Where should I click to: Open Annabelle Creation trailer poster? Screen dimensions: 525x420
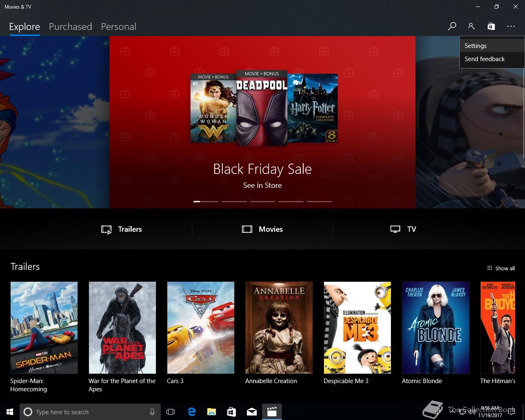(x=279, y=328)
